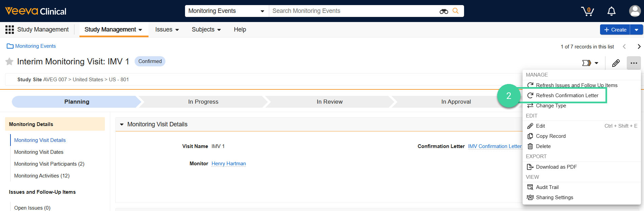This screenshot has height=211, width=644.
Task: Collapse the Monitoring Visit Details section
Action: pyautogui.click(x=122, y=125)
